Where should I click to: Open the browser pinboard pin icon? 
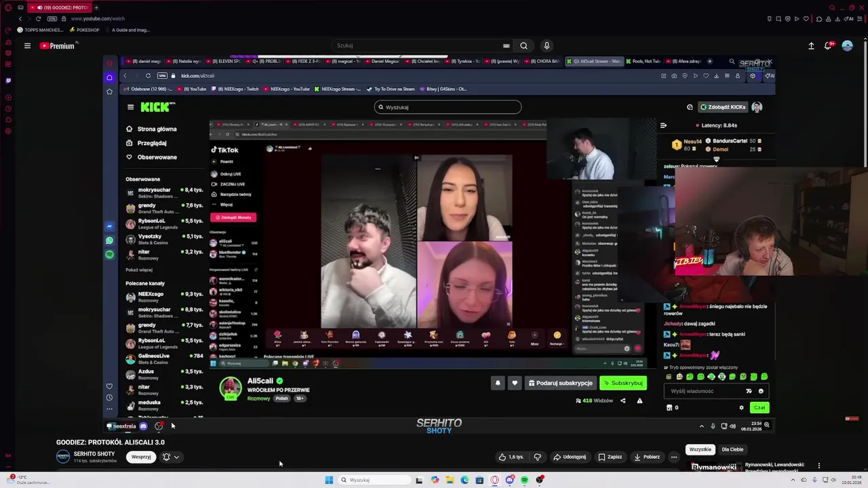tap(770, 18)
